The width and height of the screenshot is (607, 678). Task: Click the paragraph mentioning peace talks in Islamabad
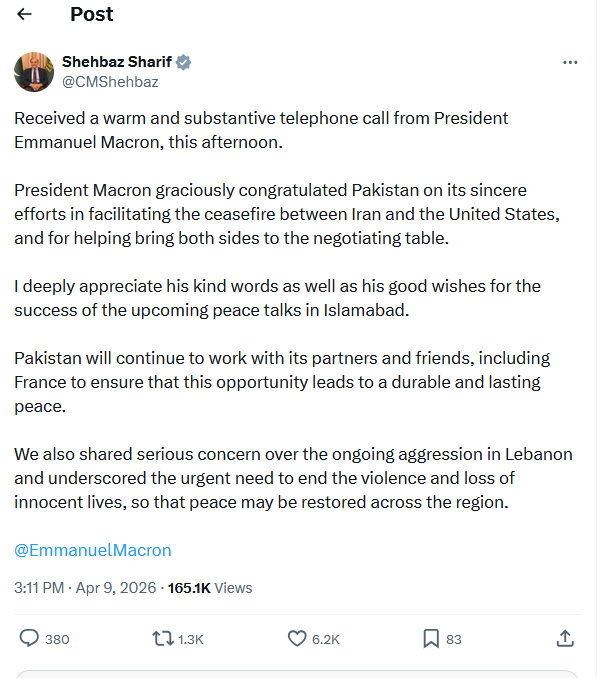click(277, 296)
